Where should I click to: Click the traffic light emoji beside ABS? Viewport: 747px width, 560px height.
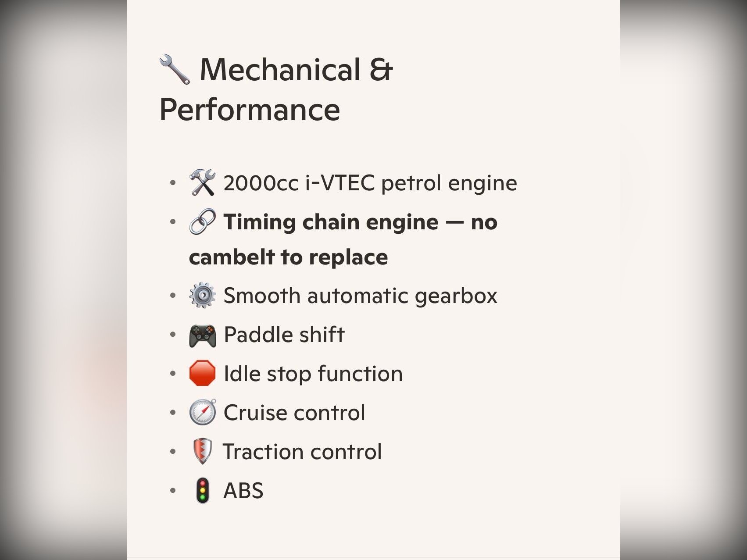click(202, 490)
